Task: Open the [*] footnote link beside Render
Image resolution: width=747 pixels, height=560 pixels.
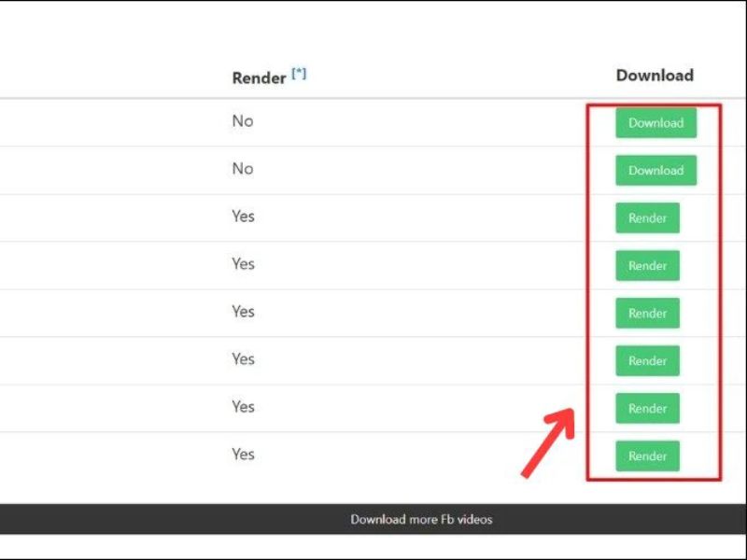Action: click(299, 74)
